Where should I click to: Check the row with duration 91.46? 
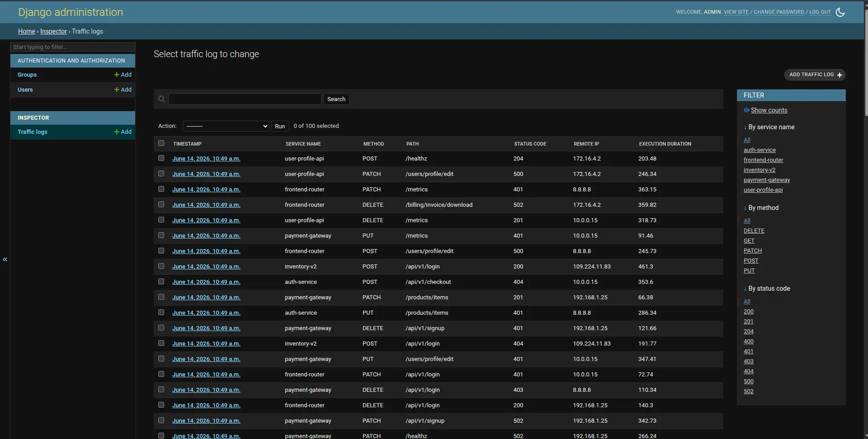pyautogui.click(x=161, y=235)
